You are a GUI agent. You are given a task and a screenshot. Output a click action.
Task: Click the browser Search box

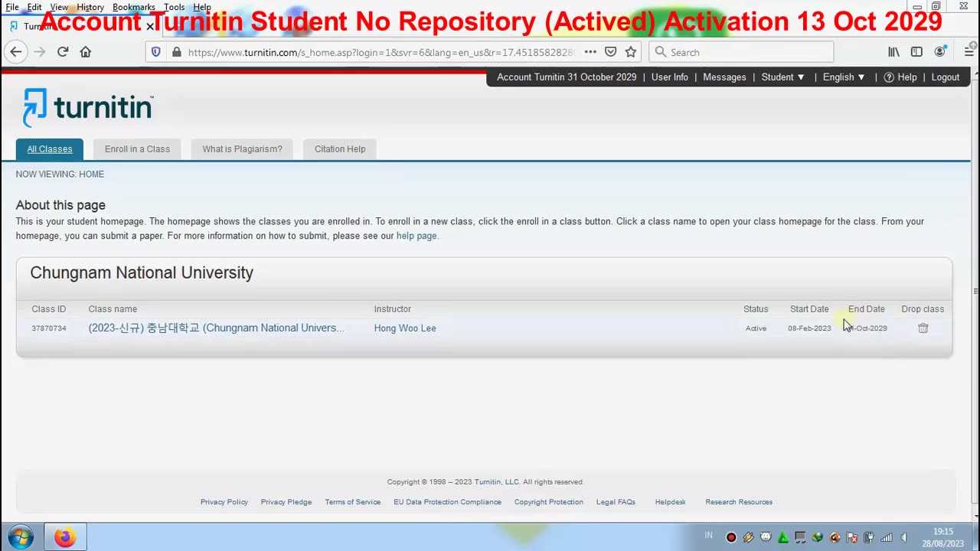tap(741, 52)
